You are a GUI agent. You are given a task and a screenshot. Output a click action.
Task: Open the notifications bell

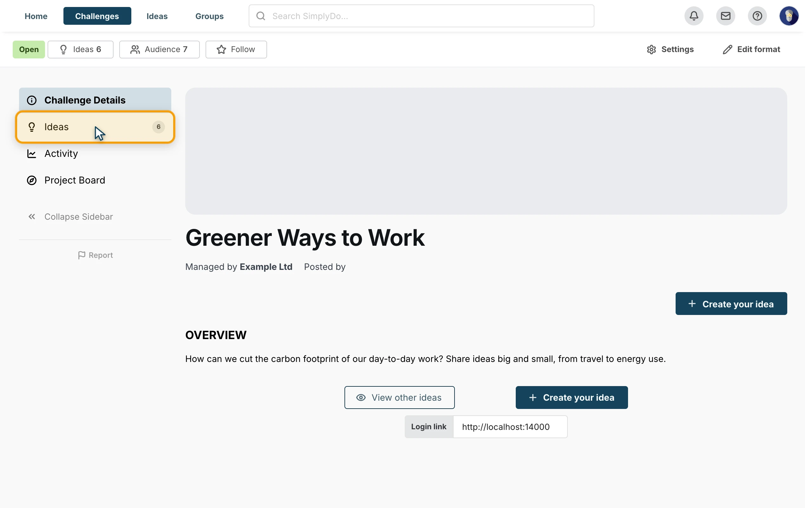tap(694, 16)
